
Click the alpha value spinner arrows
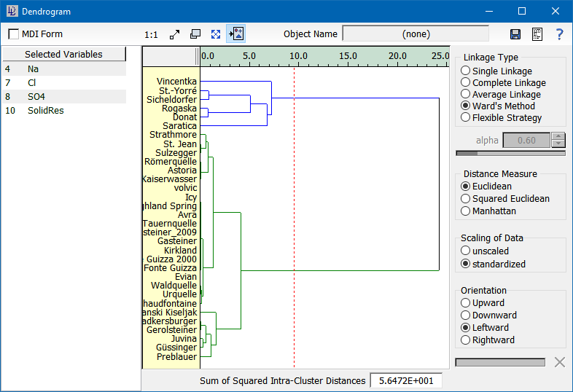click(558, 140)
